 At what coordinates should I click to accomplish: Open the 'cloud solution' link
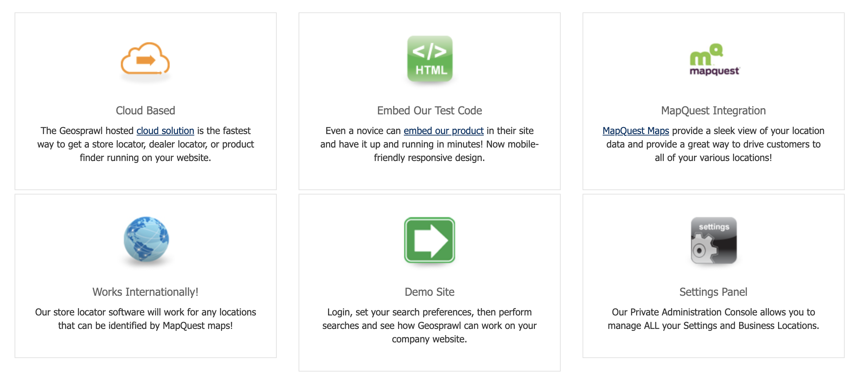coord(165,130)
